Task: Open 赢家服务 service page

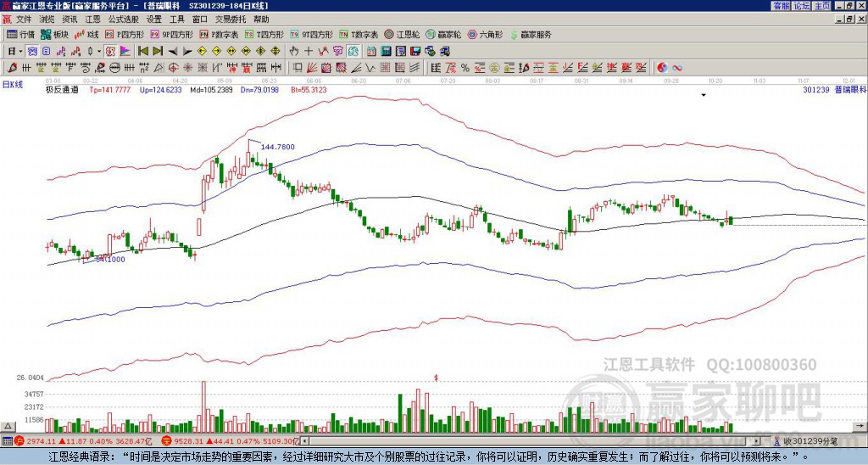Action: click(531, 34)
